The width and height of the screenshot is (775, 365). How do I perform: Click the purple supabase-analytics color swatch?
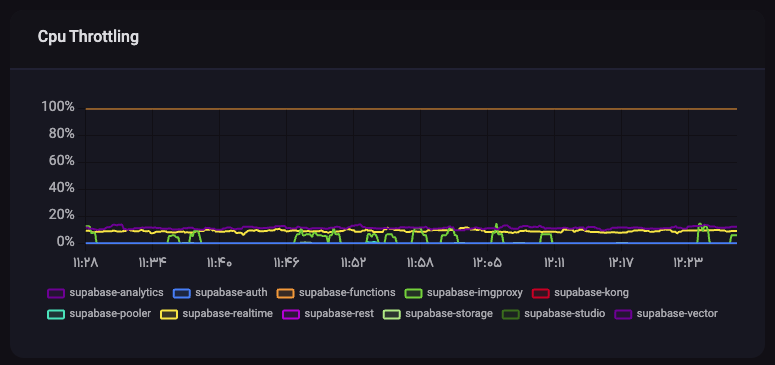pos(56,293)
